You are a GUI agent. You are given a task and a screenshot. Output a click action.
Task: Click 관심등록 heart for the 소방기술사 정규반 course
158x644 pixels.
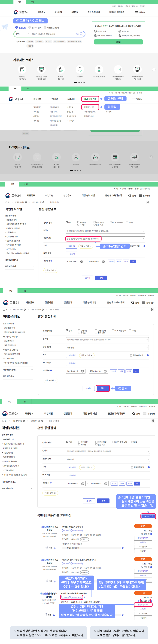pyautogui.click(x=143, y=614)
